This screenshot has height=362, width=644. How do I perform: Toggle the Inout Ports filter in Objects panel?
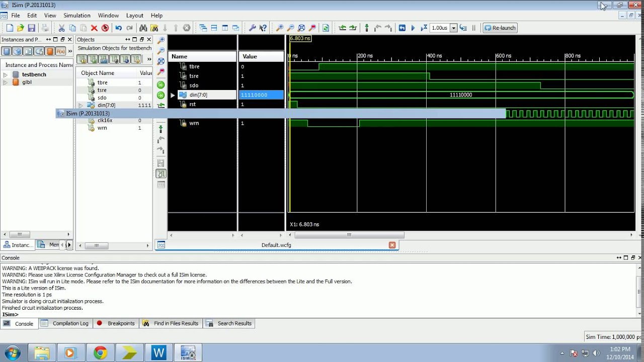click(x=104, y=59)
